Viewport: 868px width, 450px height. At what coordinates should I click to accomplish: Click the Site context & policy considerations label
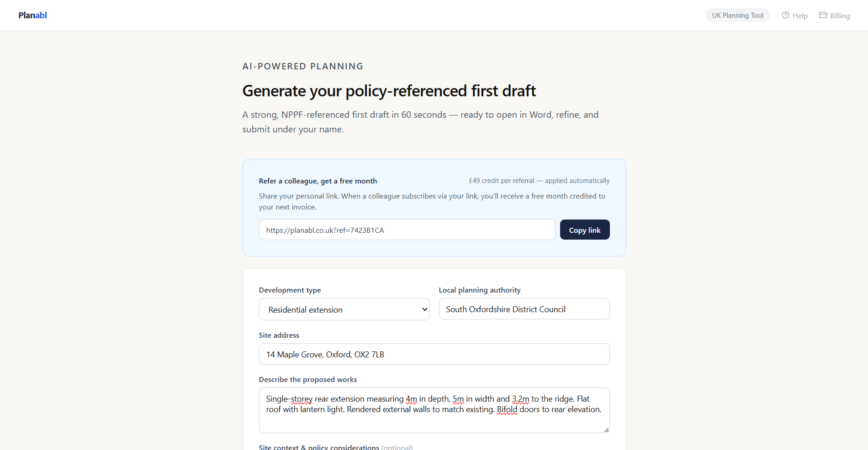click(x=319, y=447)
